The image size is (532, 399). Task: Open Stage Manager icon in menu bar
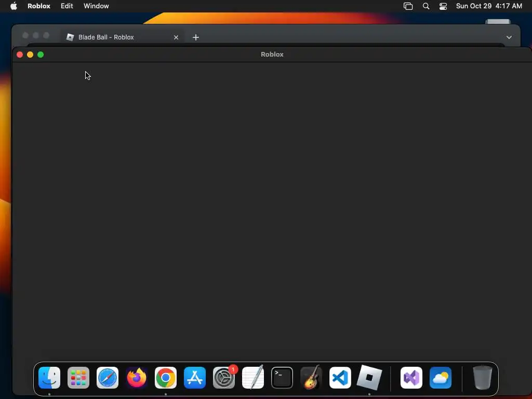point(408,6)
